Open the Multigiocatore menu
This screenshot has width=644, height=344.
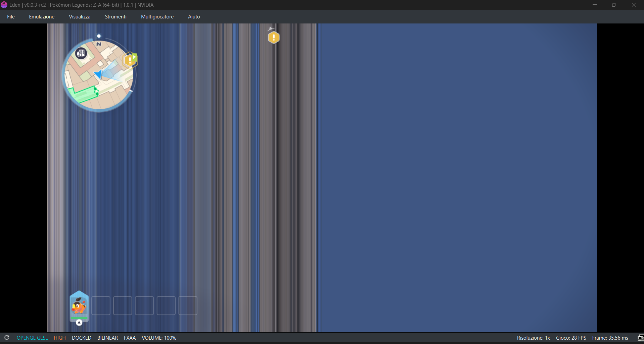157,17
